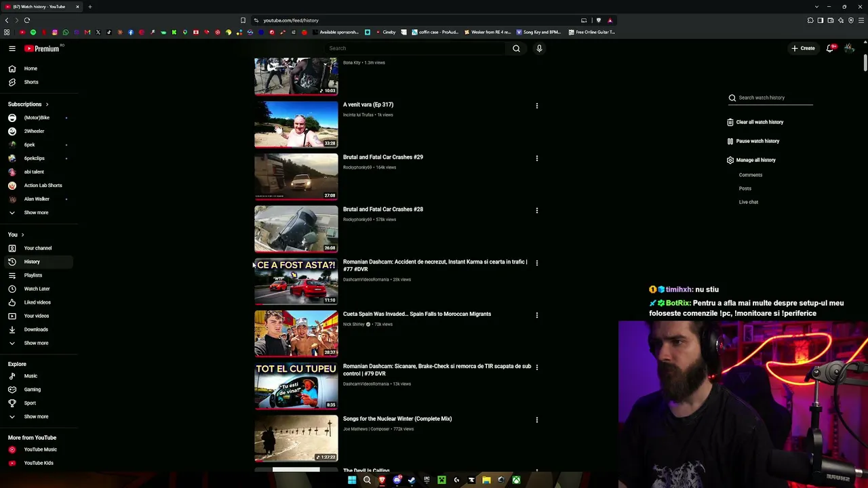Open the YouTube guide hamburger menu
The height and width of the screenshot is (488, 868).
click(x=12, y=48)
